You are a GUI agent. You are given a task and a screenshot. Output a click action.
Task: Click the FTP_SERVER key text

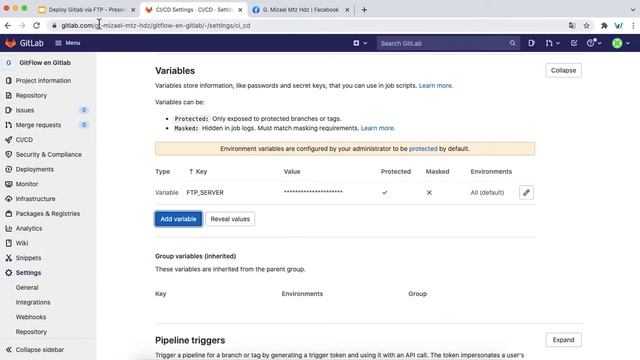[x=205, y=192]
